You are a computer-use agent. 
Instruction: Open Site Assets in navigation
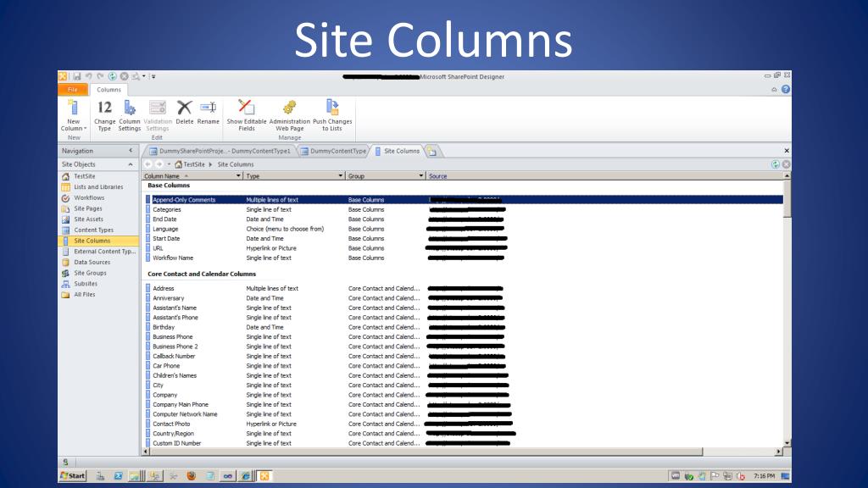tap(88, 219)
